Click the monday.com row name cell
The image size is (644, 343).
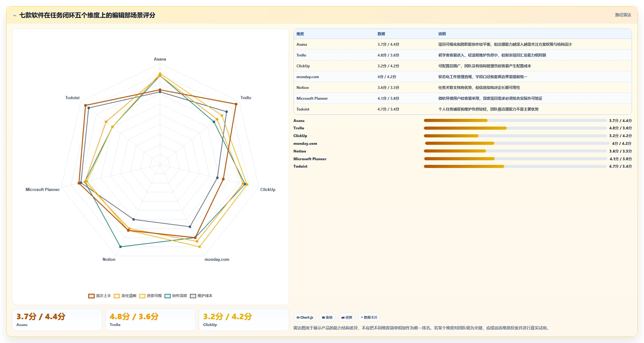pos(308,77)
